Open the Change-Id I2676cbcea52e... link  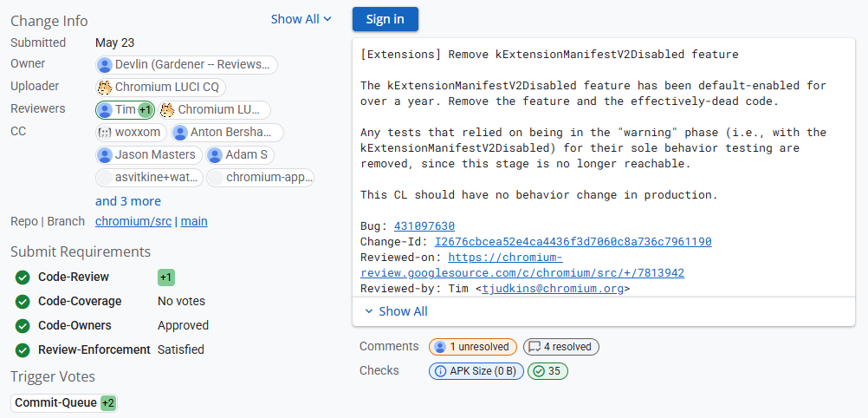pos(573,242)
